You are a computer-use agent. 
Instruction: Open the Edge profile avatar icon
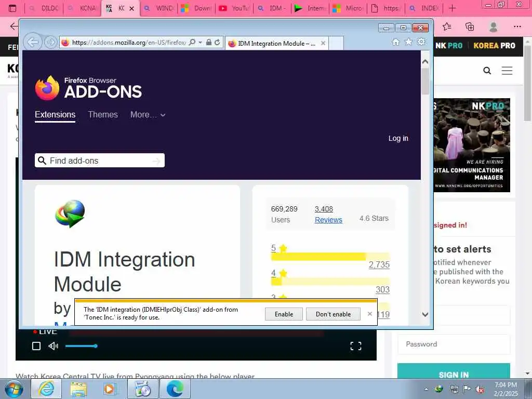pos(494,26)
